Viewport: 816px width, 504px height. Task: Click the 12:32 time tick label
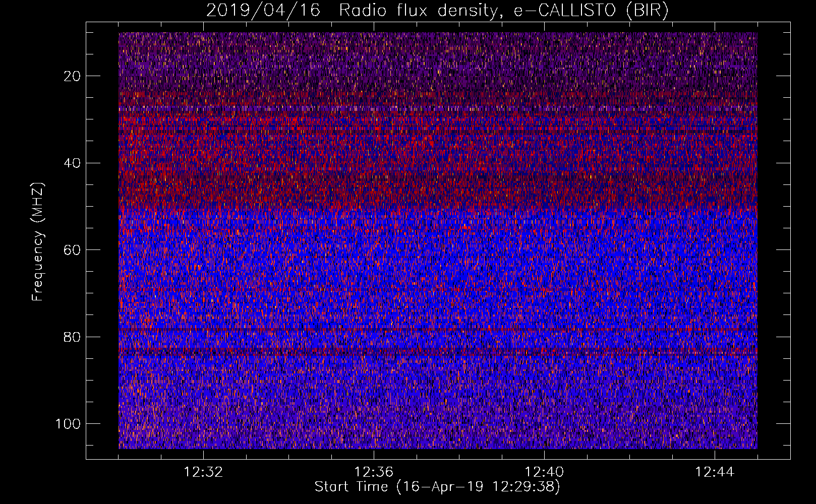tap(203, 472)
